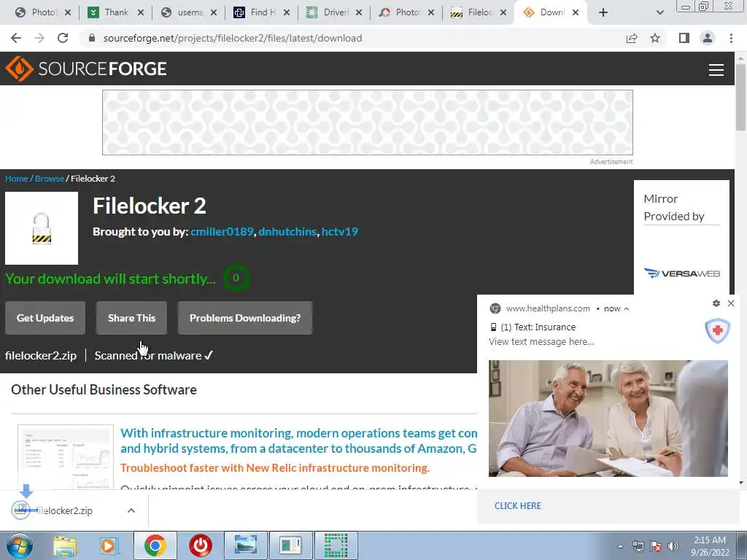Click the lock icon in address bar
The width and height of the screenshot is (747, 560).
coord(92,38)
